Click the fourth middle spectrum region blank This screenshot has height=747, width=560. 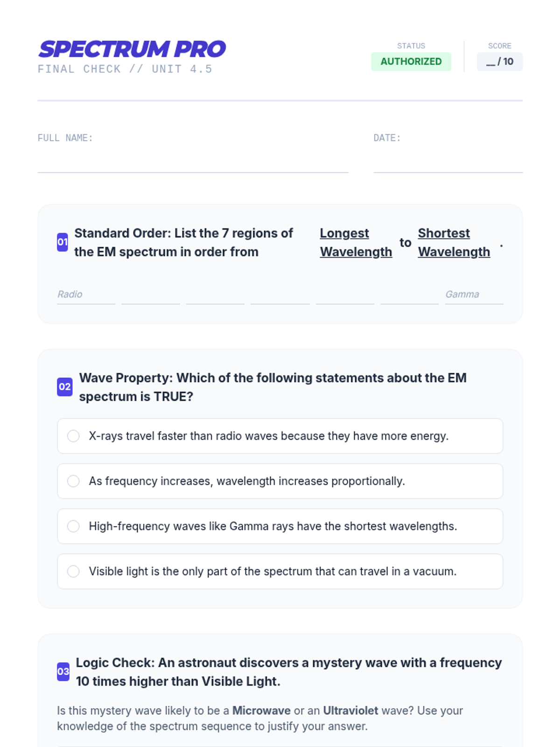280,295
